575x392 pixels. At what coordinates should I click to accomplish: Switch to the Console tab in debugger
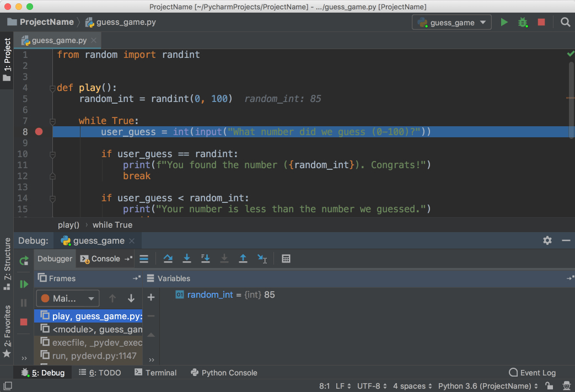(105, 259)
